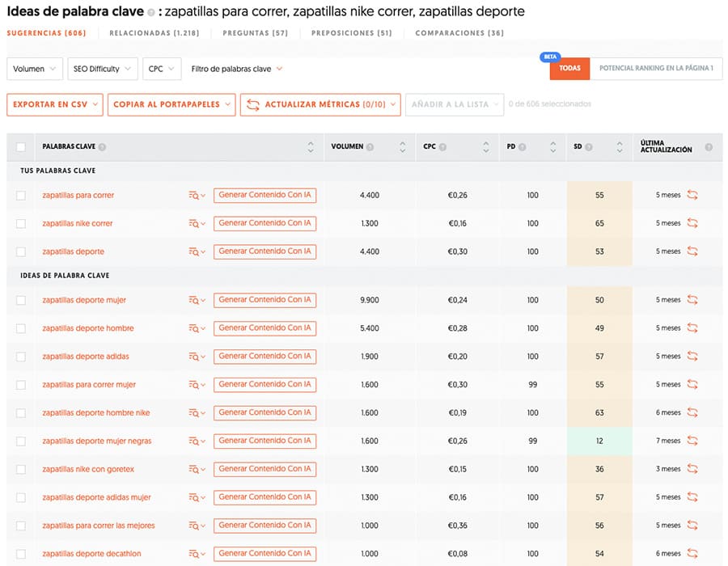
Task: Open Exportar en CSV dropdown
Action: coord(55,104)
